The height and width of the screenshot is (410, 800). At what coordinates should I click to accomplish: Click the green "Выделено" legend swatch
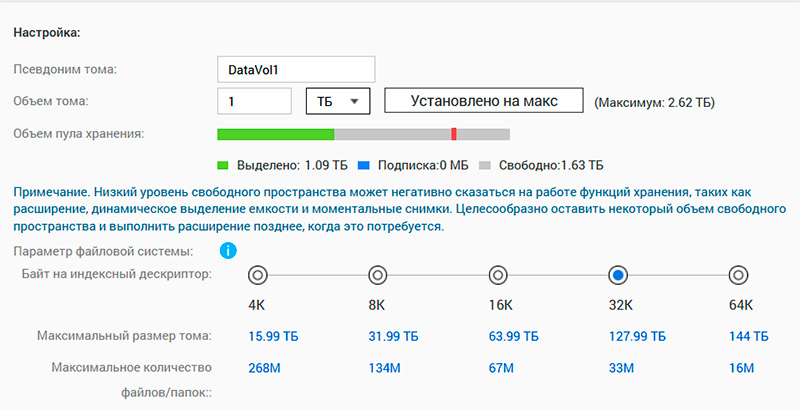tap(224, 164)
